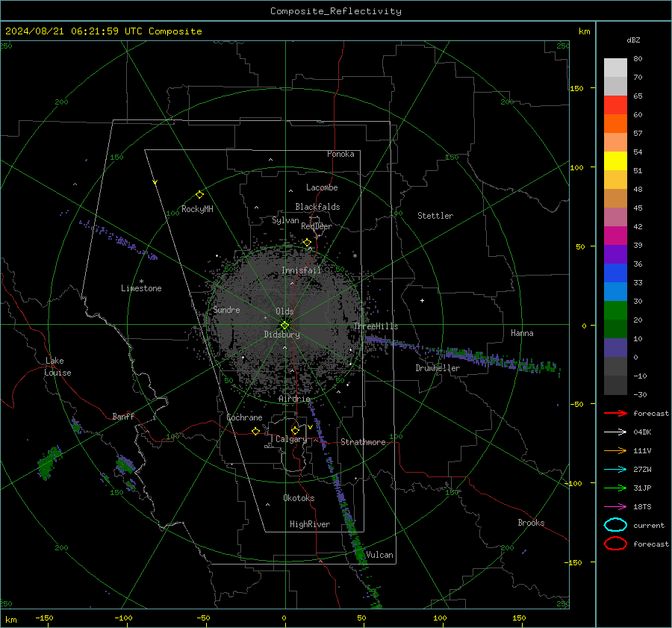Select the blue 33-36 dBZ swatch
This screenshot has width=672, height=628.
[x=615, y=273]
